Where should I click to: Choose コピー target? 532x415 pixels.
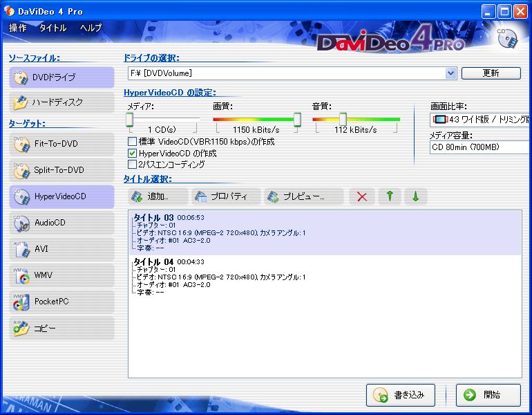click(x=61, y=328)
